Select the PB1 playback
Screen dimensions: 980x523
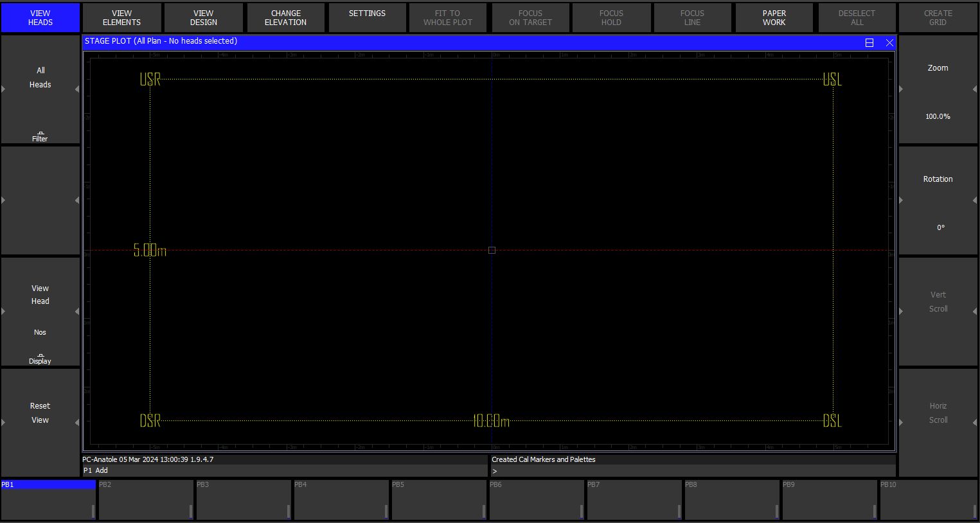click(48, 500)
